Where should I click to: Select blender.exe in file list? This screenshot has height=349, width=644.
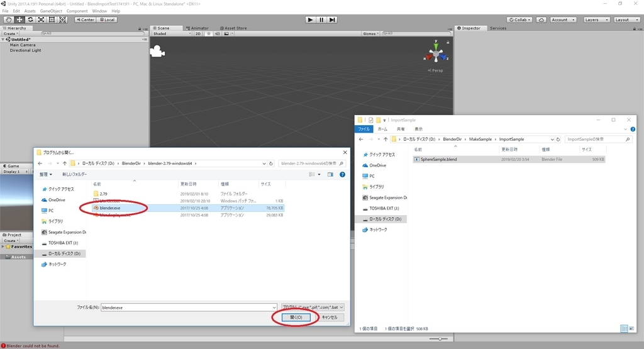coord(189,208)
